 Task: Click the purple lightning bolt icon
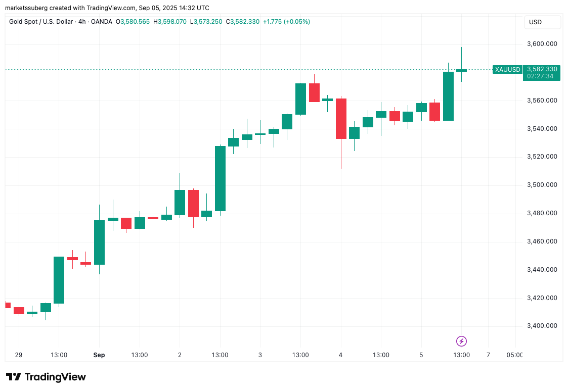click(461, 341)
